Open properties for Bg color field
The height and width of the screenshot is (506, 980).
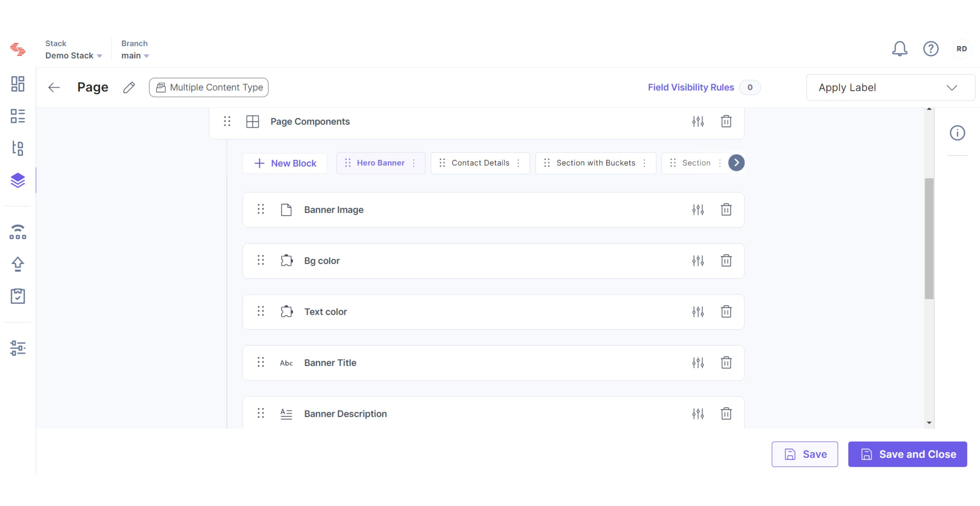click(x=698, y=261)
